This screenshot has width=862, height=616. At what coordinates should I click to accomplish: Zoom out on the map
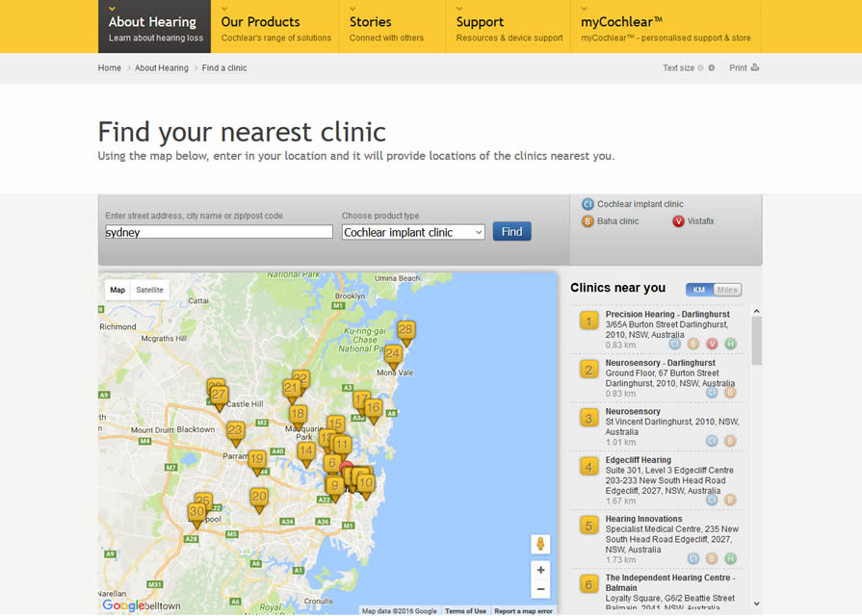540,589
